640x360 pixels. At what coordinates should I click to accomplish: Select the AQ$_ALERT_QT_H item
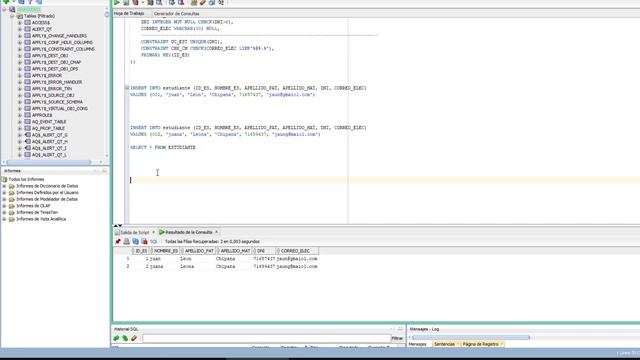pyautogui.click(x=50, y=142)
